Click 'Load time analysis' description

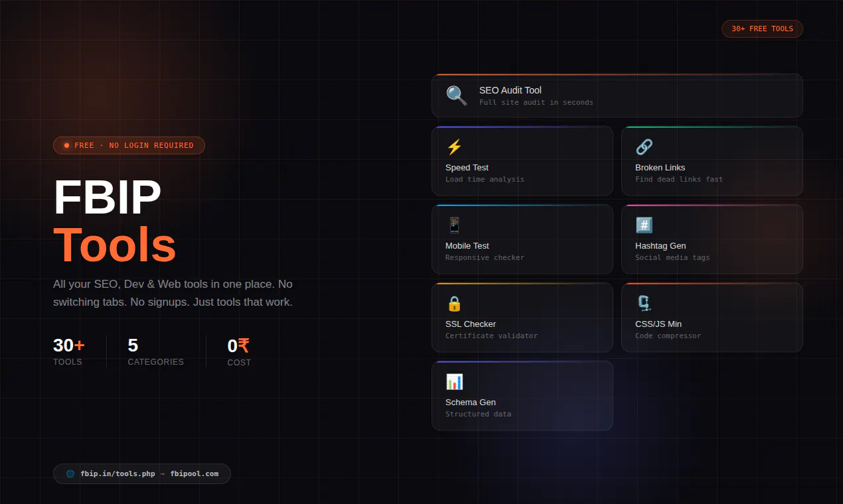click(x=485, y=180)
